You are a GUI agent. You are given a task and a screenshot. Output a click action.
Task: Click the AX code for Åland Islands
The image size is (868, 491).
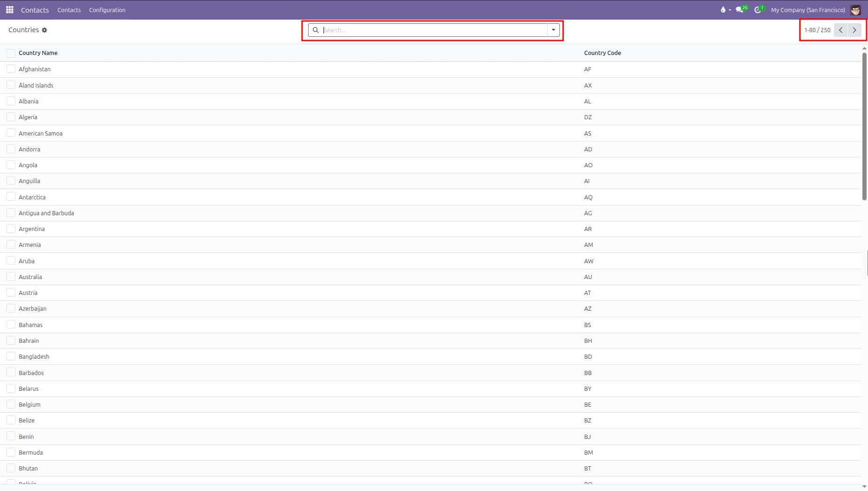pos(588,85)
